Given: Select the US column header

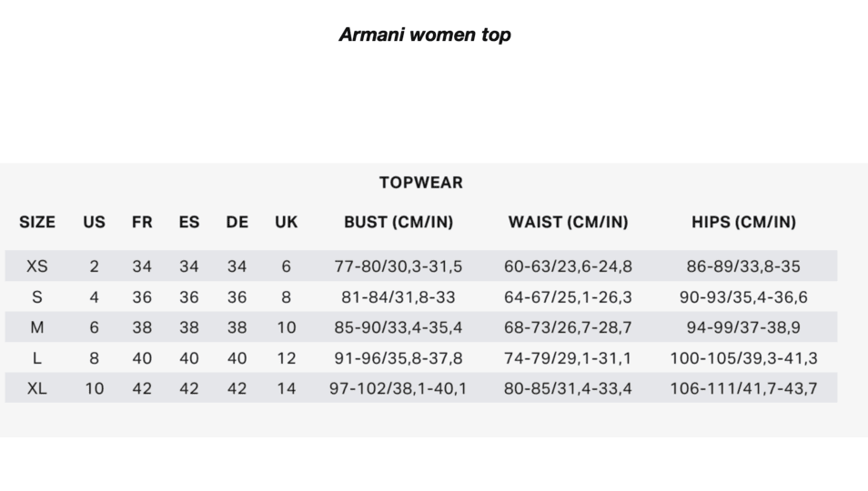Looking at the screenshot, I should 94,222.
